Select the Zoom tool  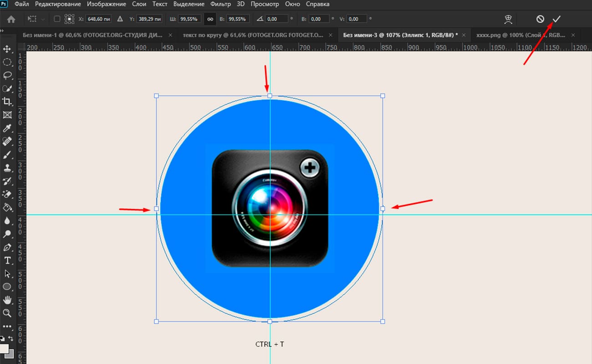coord(7,313)
